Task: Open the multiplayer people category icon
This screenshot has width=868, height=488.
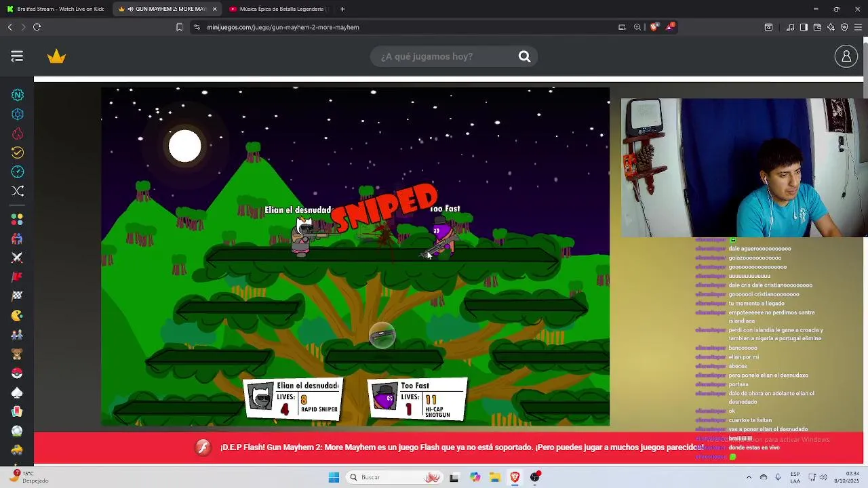Action: (17, 239)
